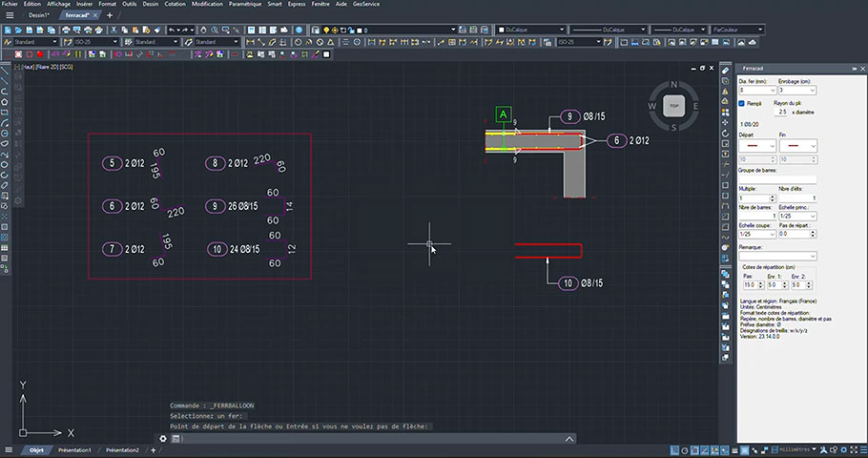Open the Dia. fer (mm) dropdown
868x458 pixels.
pos(757,91)
